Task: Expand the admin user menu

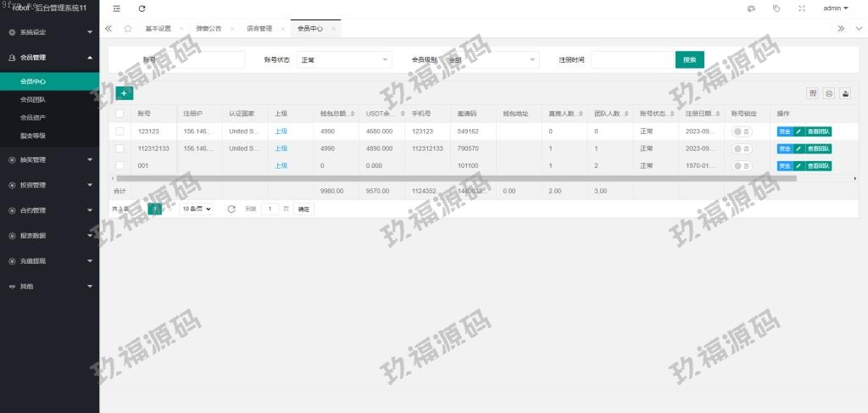Action: [x=836, y=8]
